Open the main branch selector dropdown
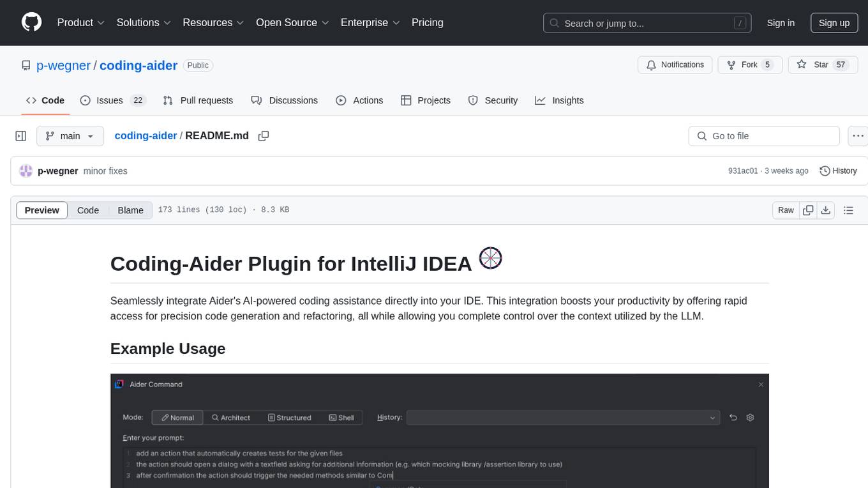Screen dimensions: 868x488 (x=70, y=136)
